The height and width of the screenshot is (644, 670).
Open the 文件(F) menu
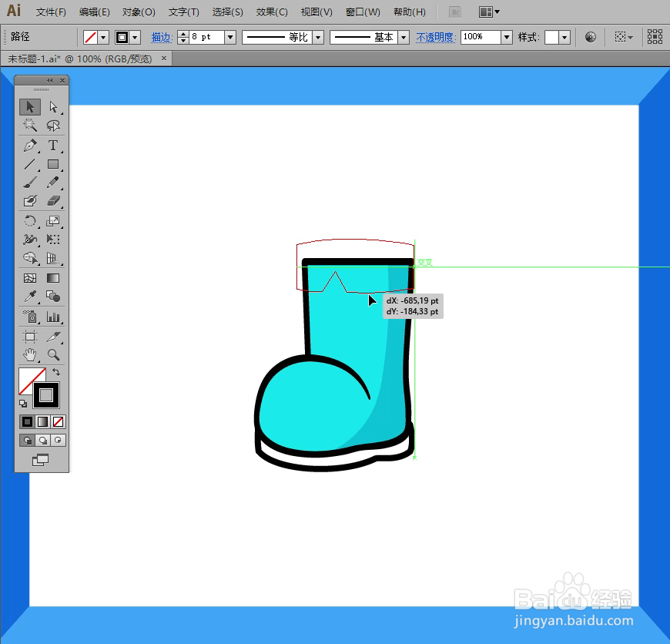point(51,12)
